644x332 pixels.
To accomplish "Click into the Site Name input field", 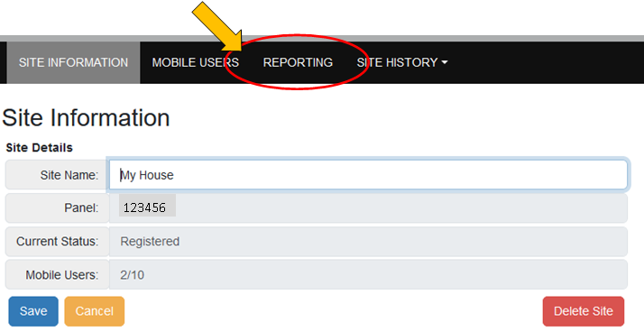I will tap(368, 175).
